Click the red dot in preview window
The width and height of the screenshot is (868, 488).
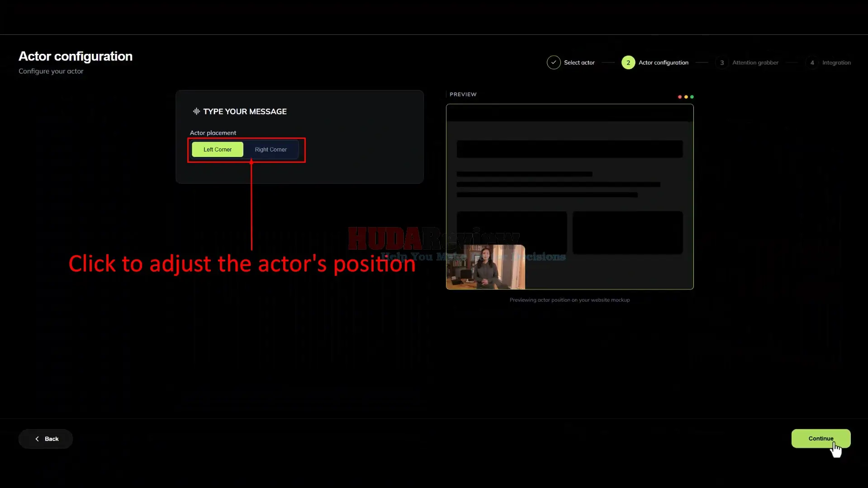pyautogui.click(x=679, y=97)
